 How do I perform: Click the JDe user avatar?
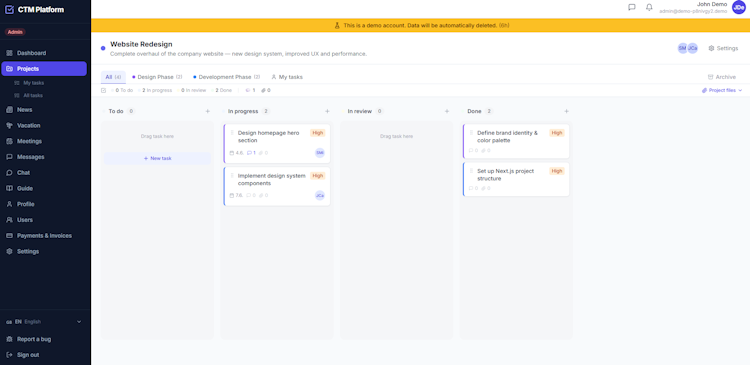[739, 7]
